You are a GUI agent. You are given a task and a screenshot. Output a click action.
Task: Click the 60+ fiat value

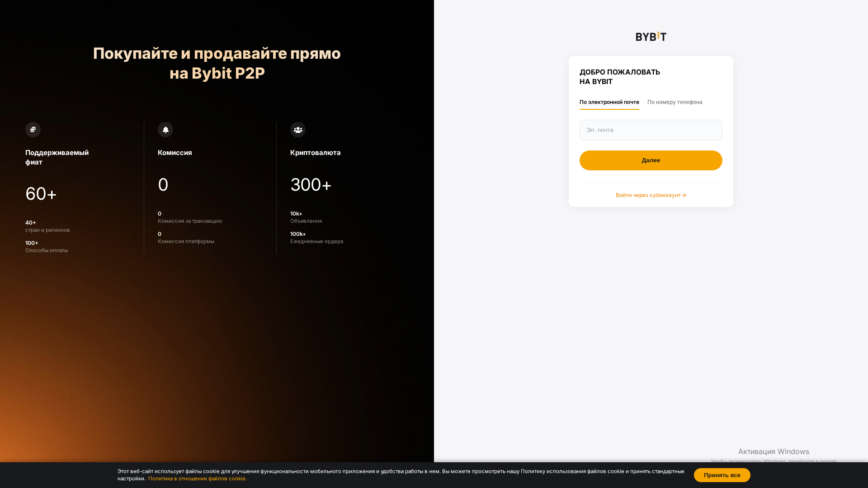click(41, 194)
